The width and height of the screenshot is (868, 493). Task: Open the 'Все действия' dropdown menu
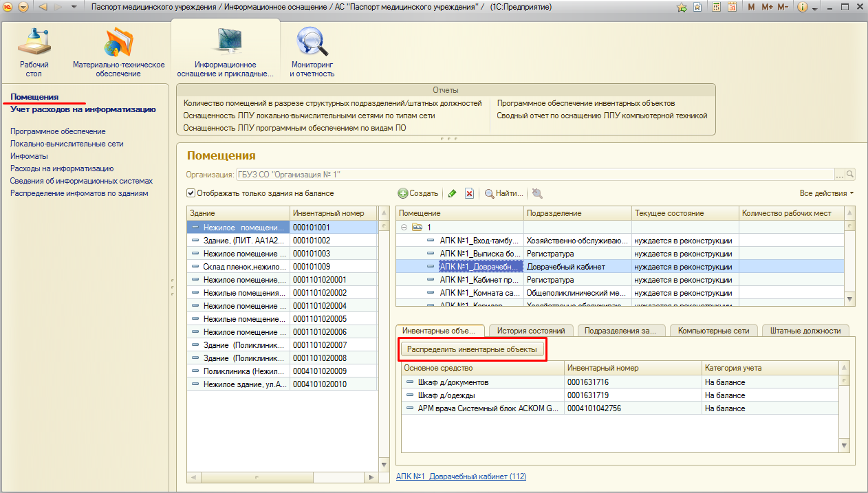[826, 193]
